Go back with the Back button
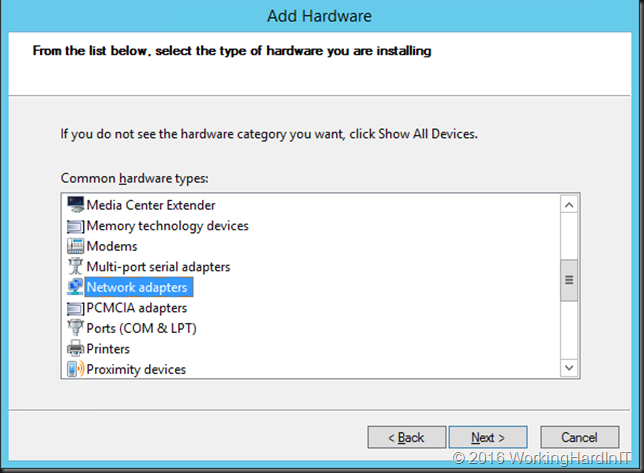Screen dimensions: 644x473 pyautogui.click(x=407, y=437)
